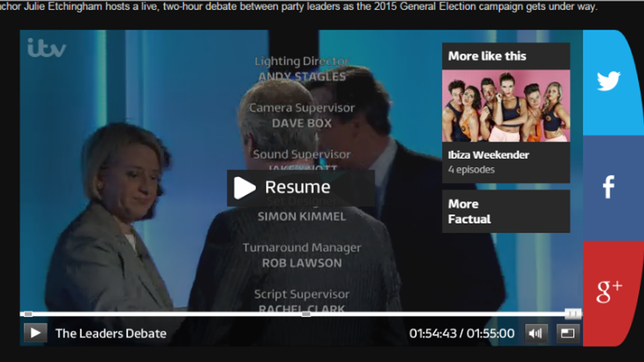Click the 'The Leaders Debate' title in the control bar
Screen dimensions: 644x362
point(111,334)
